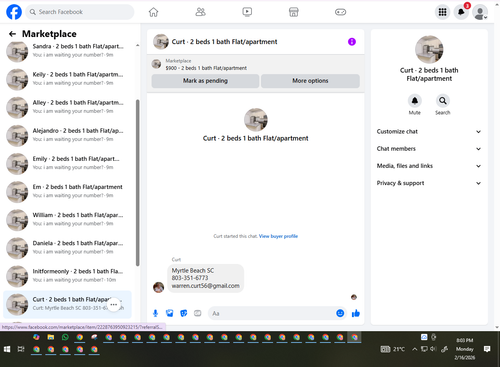Open Kelly's apartment conversation
The height and width of the screenshot is (367, 500).
[x=68, y=79]
